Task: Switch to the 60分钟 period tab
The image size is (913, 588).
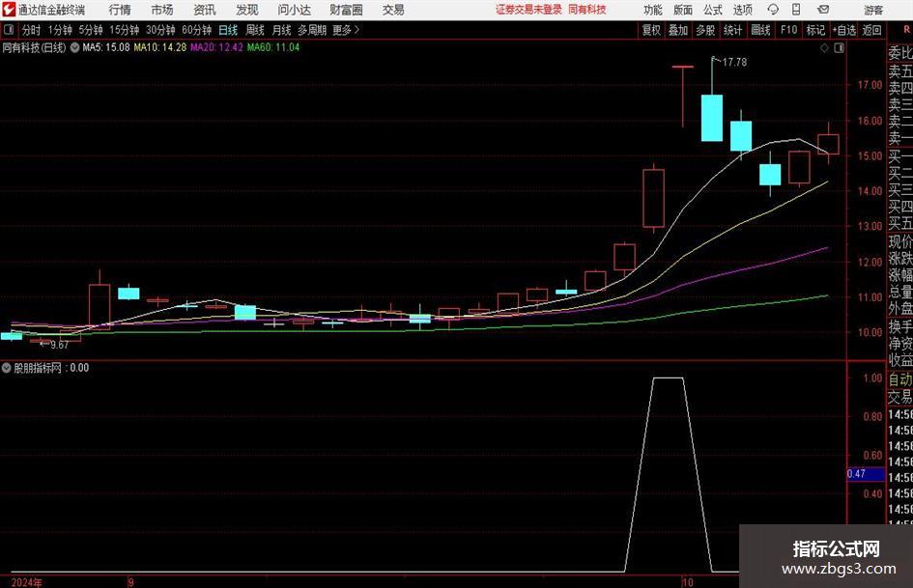Action: (x=197, y=30)
